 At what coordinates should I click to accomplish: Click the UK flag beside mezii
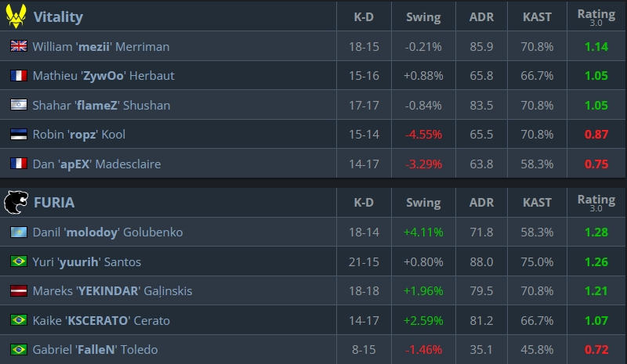(18, 47)
